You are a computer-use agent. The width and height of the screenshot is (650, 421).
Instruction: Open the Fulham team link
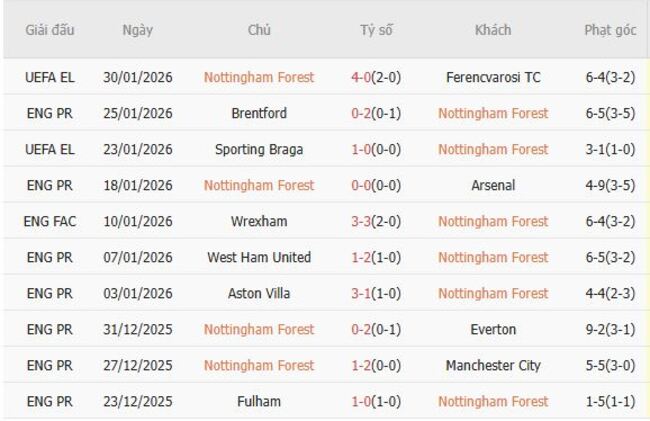pos(259,401)
